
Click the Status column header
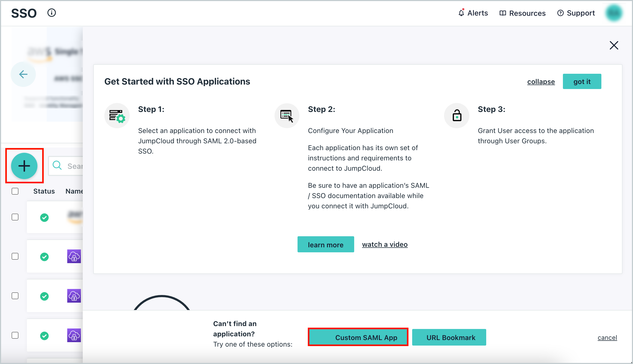(44, 191)
